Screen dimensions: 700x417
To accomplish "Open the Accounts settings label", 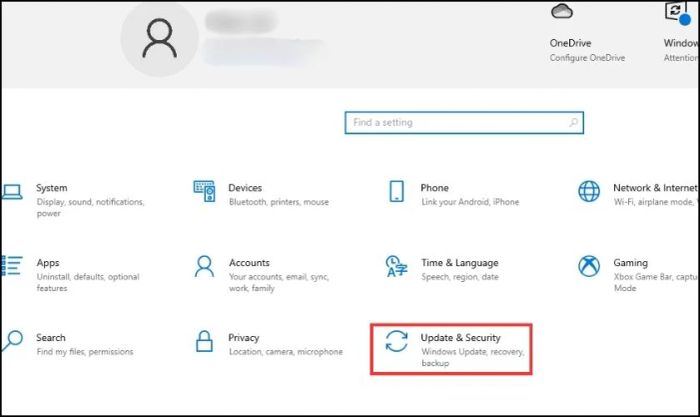I will tap(249, 263).
